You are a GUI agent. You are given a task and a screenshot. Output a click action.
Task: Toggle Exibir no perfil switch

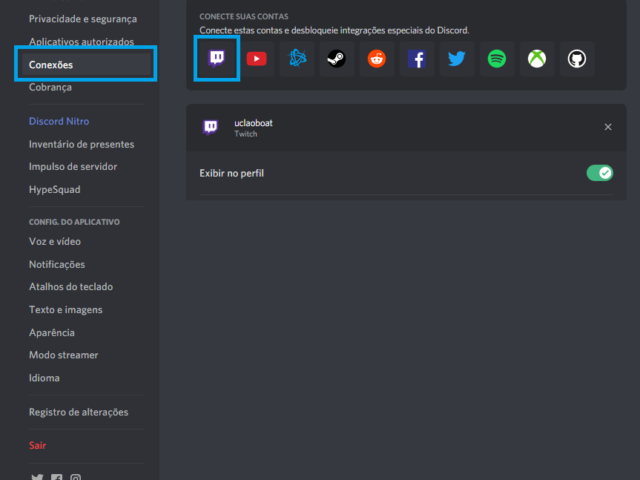coord(600,173)
